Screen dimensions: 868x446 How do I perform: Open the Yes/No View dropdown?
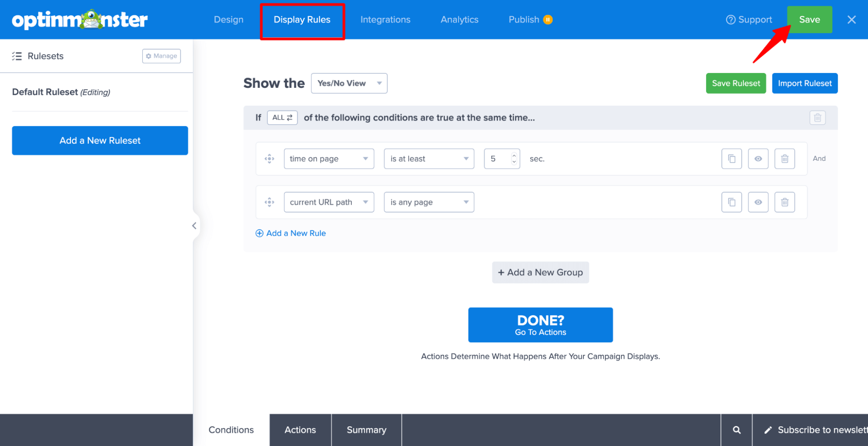coord(349,83)
